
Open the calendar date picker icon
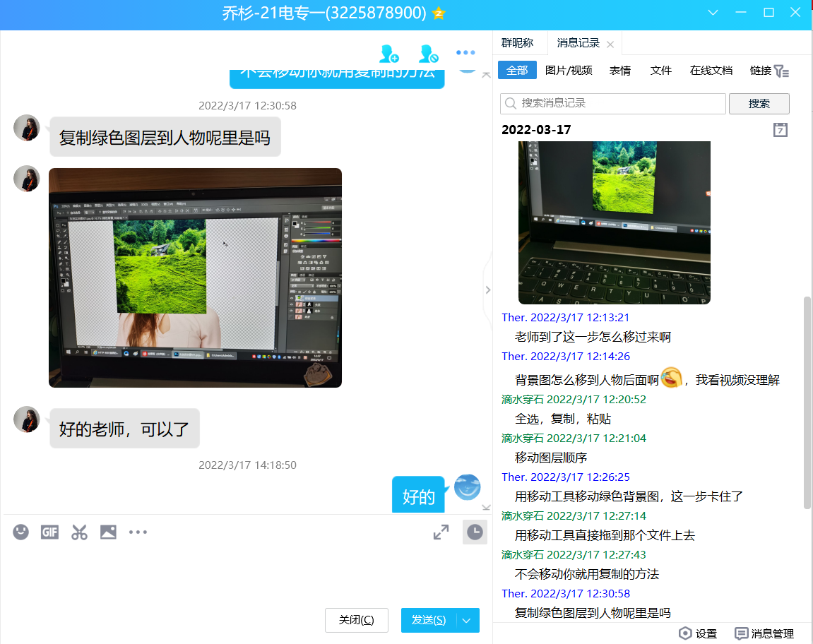[781, 130]
